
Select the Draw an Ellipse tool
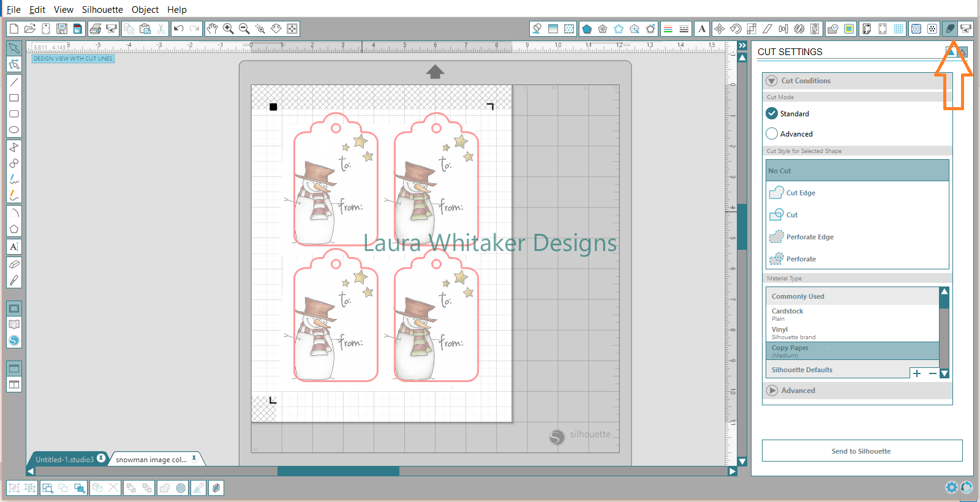click(14, 130)
